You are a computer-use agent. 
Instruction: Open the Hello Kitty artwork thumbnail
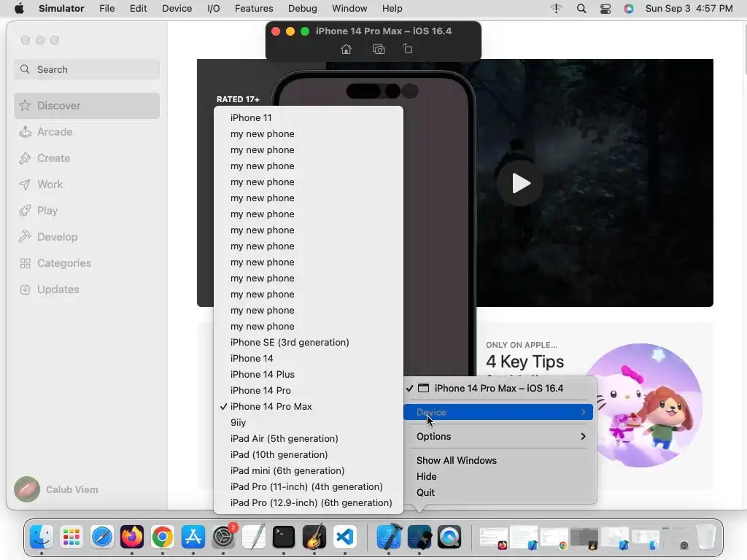click(x=642, y=405)
